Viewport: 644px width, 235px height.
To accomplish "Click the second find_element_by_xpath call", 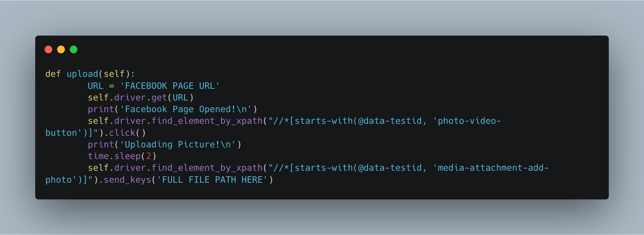I will click(207, 168).
